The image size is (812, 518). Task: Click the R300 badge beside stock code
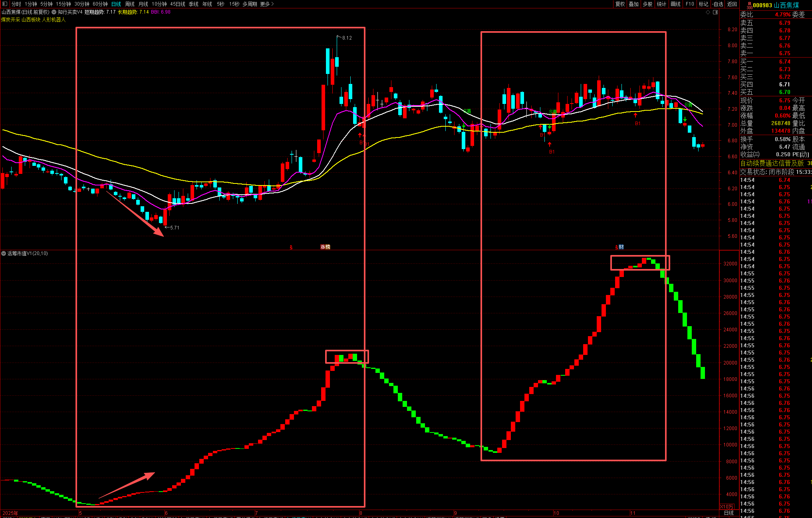[749, 5]
